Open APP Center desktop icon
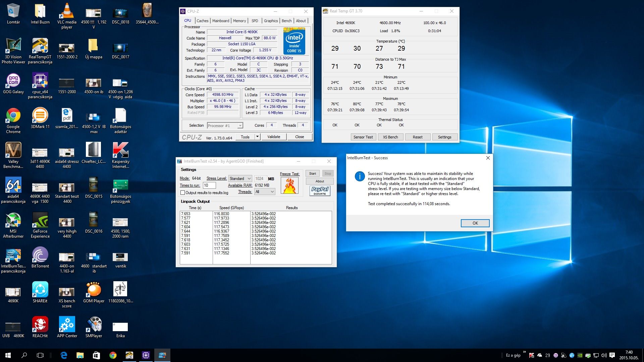The width and height of the screenshot is (644, 362). pyautogui.click(x=67, y=327)
